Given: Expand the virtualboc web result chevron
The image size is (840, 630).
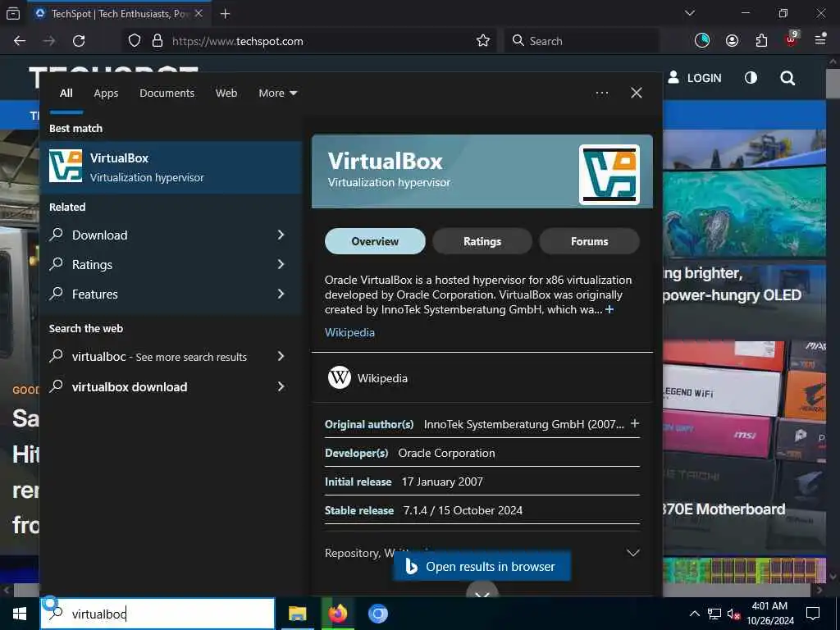Looking at the screenshot, I should pyautogui.click(x=281, y=356).
